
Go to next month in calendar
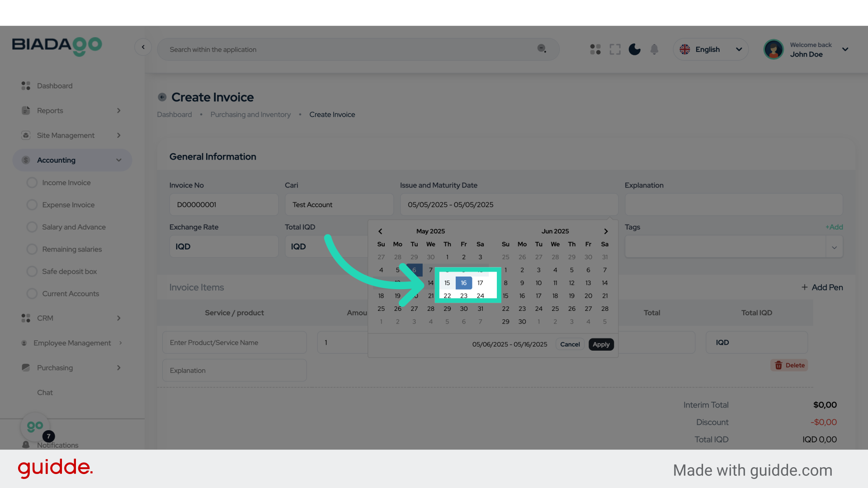[606, 231]
